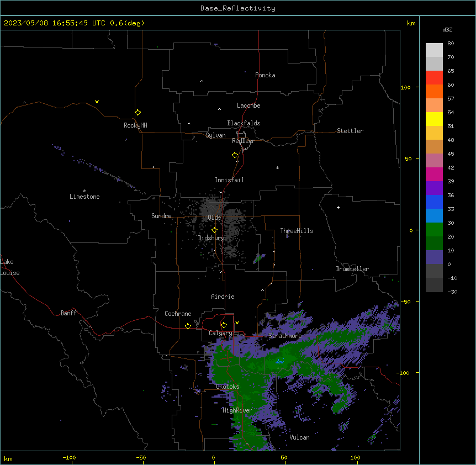476x465 pixels.
Task: Click the Lake Louise label
Action: coord(10,267)
